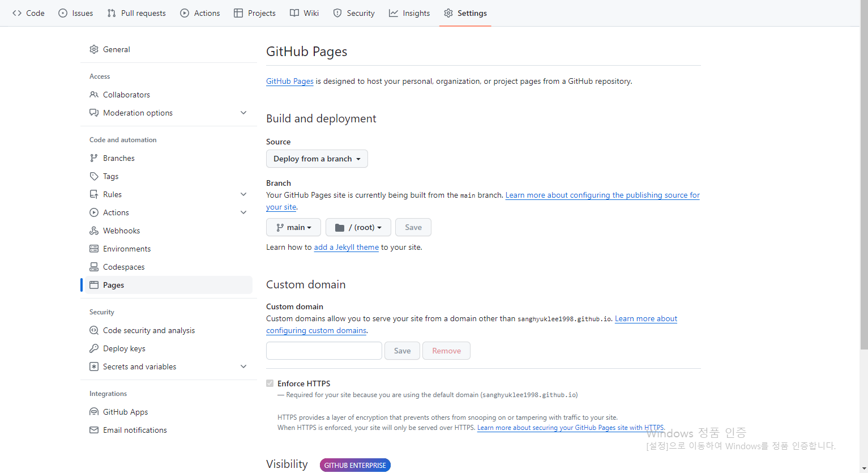Viewport: 868px width, 473px height.
Task: Toggle the Enforce HTTPS checkbox
Action: click(270, 383)
